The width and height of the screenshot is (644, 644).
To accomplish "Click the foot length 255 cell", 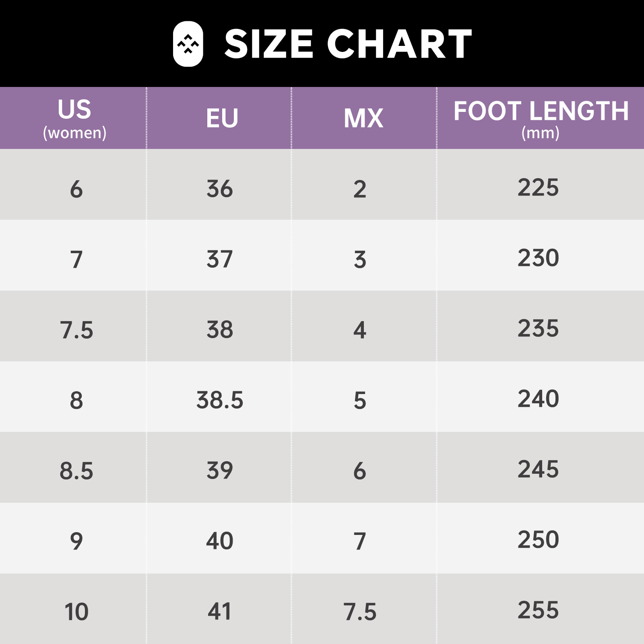I will (541, 609).
